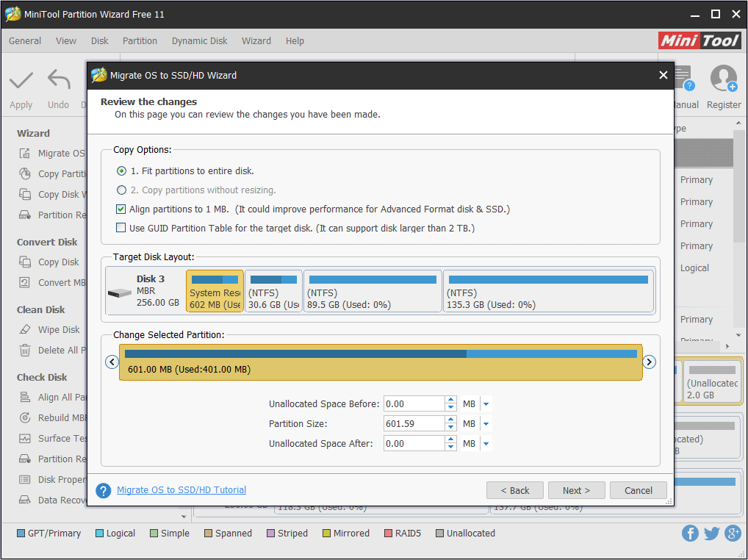The image size is (748, 560).
Task: Open Migrate OS to SSD/HD Tutorial link
Action: (181, 490)
